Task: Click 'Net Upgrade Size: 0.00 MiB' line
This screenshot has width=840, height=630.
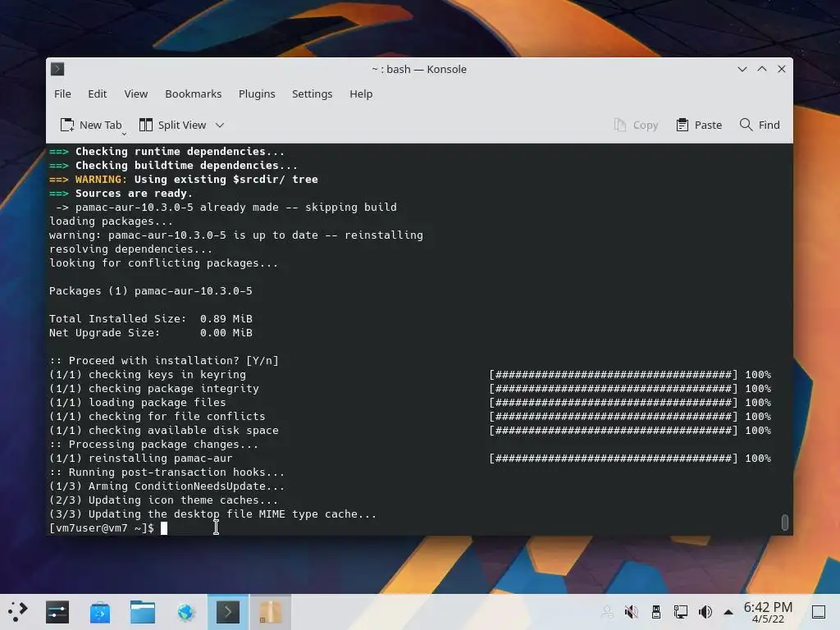Action: coord(151,333)
